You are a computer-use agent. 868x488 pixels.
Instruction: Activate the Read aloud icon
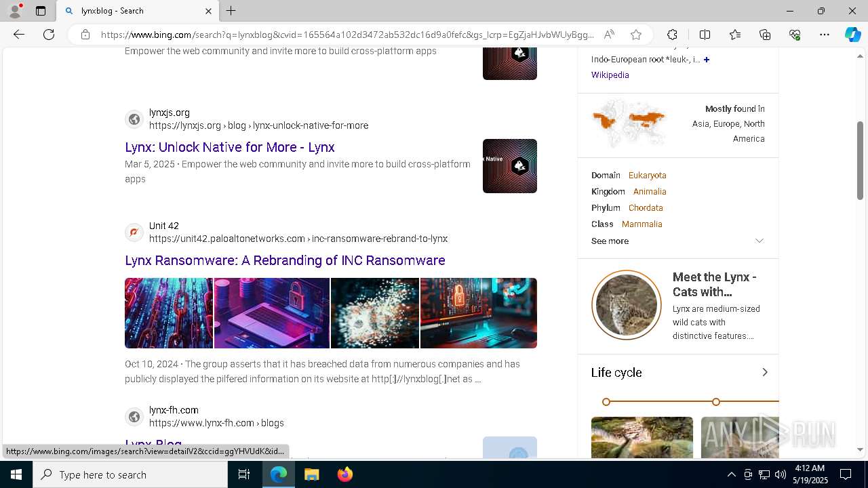tap(609, 35)
